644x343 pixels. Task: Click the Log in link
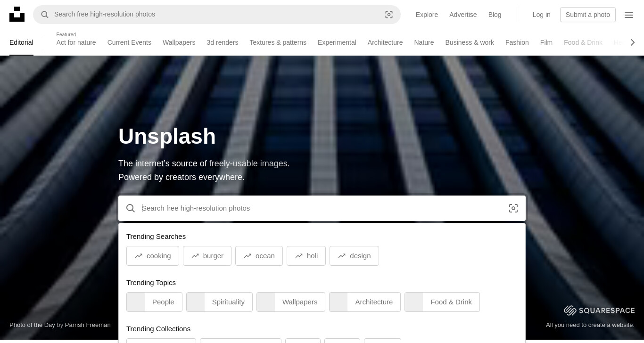(541, 15)
